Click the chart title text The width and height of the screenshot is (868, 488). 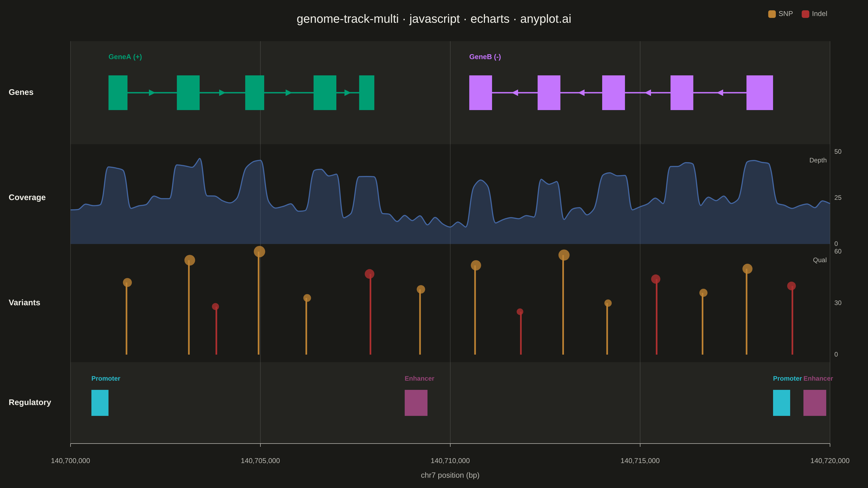(434, 19)
